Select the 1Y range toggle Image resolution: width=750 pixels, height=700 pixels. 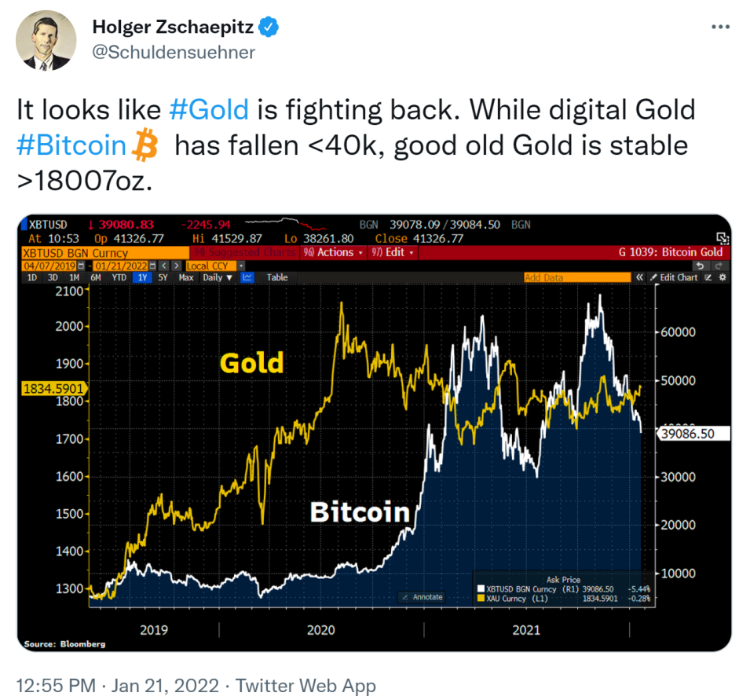(x=142, y=277)
